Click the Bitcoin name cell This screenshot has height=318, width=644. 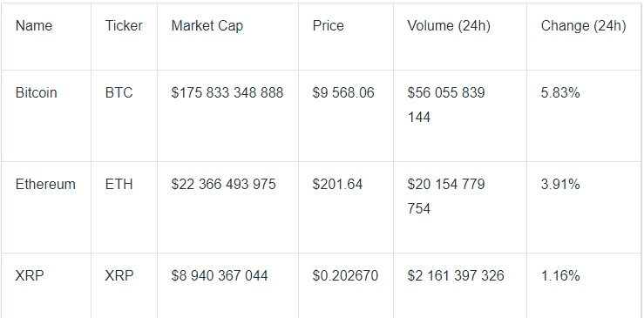point(36,93)
